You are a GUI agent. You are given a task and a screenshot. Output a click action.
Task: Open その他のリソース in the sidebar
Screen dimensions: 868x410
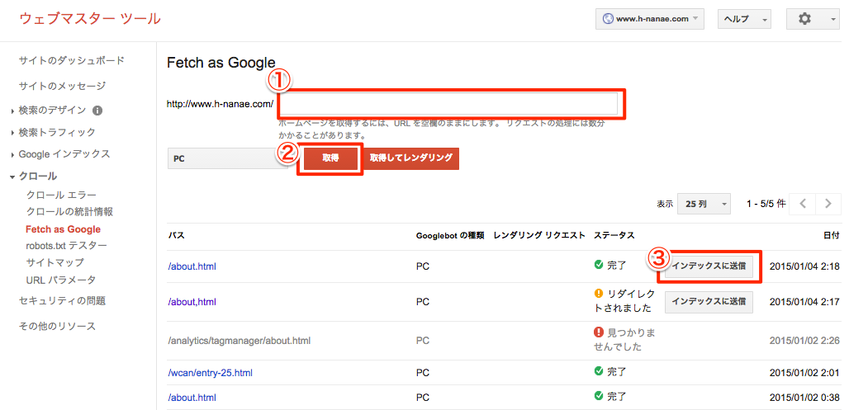pyautogui.click(x=57, y=326)
